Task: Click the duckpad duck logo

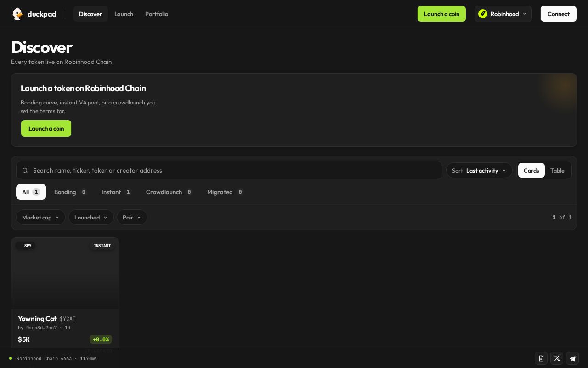Action: (17, 14)
